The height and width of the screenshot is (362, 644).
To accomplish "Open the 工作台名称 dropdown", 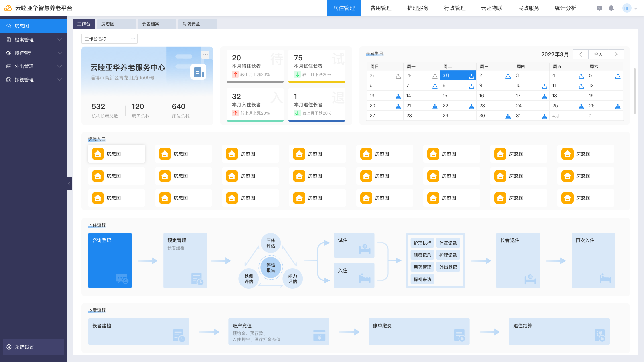I will (109, 39).
